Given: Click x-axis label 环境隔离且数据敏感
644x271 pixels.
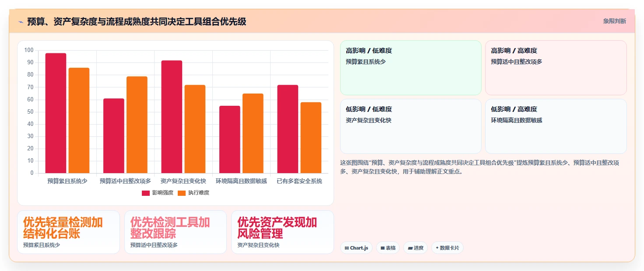Looking at the screenshot, I should click(x=241, y=181).
